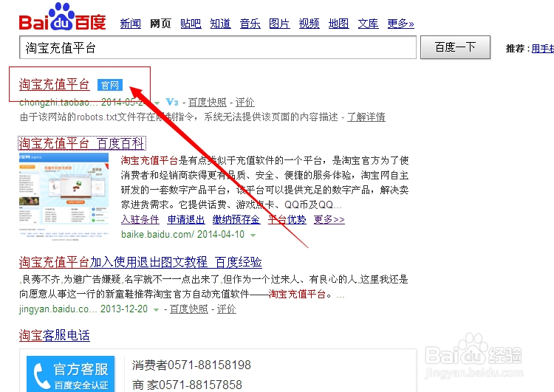Open the 贴吧 tab
554x392 pixels.
[191, 24]
